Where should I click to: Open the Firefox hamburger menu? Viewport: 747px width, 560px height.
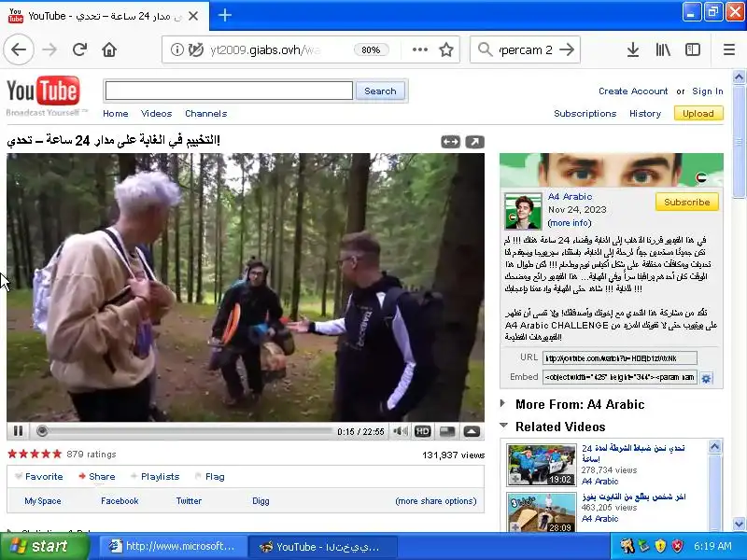[729, 49]
